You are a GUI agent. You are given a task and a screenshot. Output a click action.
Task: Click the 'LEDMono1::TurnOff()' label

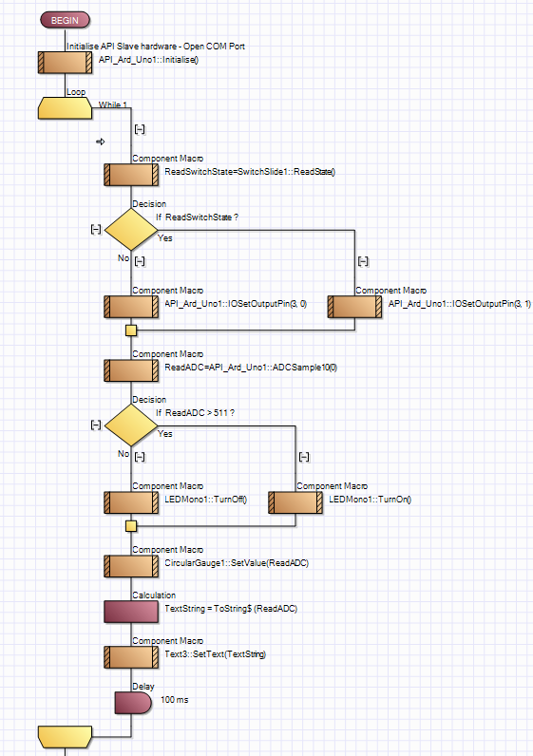click(206, 500)
